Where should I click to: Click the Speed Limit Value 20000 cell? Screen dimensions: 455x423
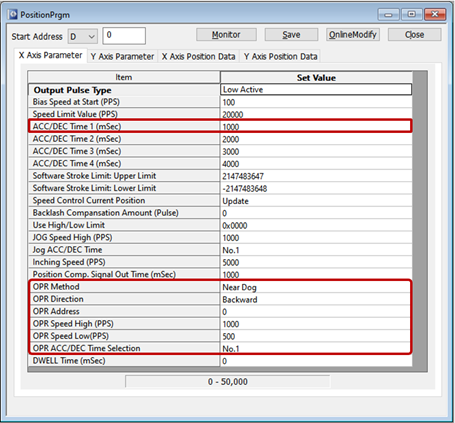tap(316, 114)
